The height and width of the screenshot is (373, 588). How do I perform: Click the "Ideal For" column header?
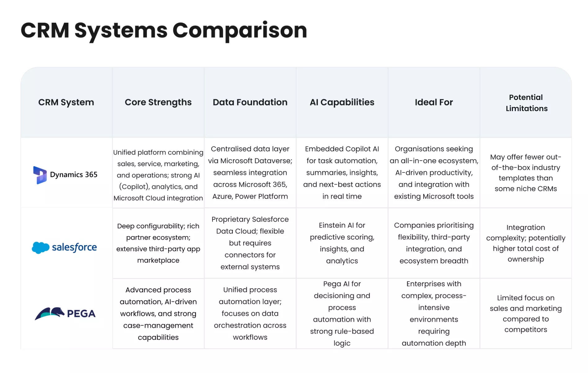coord(434,102)
